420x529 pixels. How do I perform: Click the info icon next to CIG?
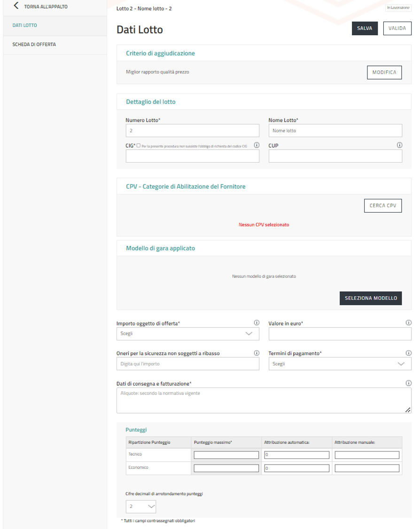257,145
